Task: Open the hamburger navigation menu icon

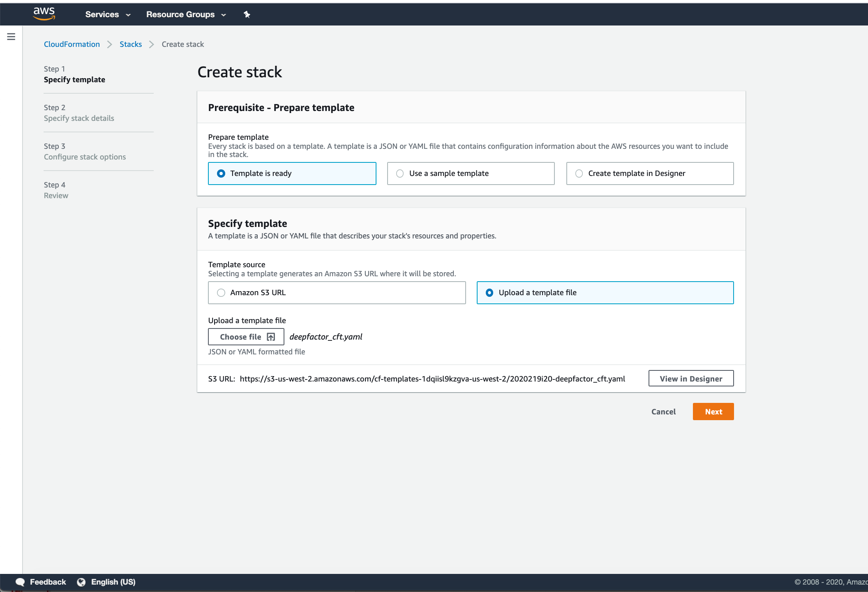Action: pyautogui.click(x=11, y=37)
